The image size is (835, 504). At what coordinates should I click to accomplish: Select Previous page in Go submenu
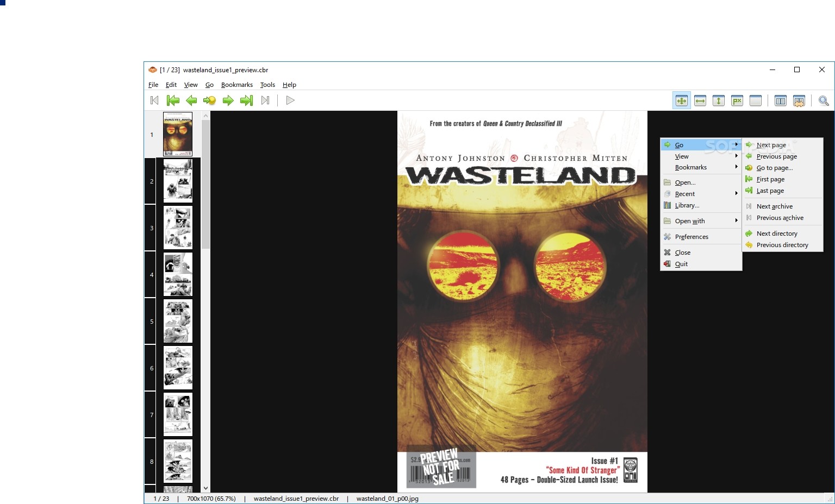[x=783, y=156]
